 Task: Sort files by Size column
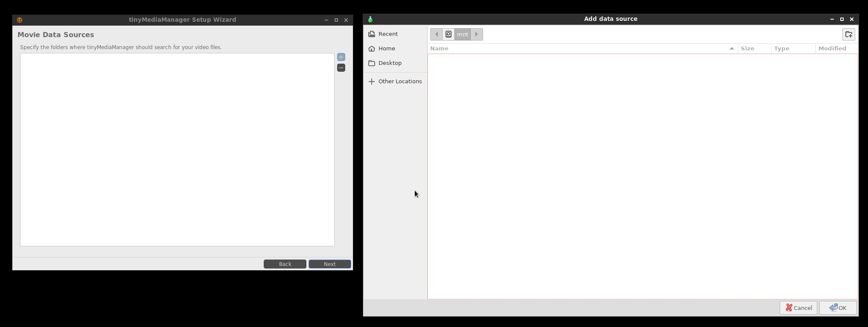[754, 48]
